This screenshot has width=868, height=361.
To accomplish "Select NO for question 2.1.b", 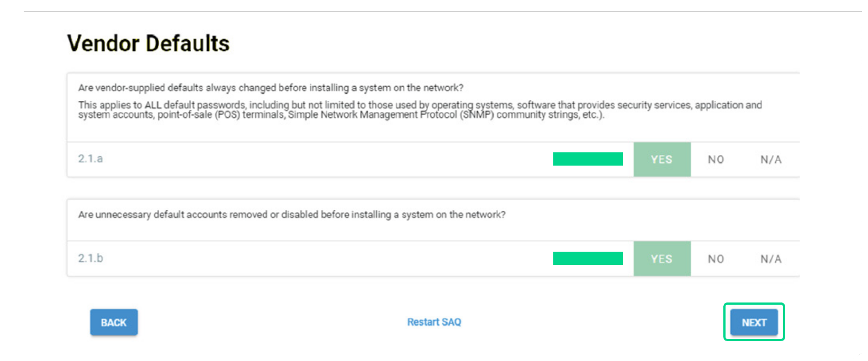I will point(717,258).
